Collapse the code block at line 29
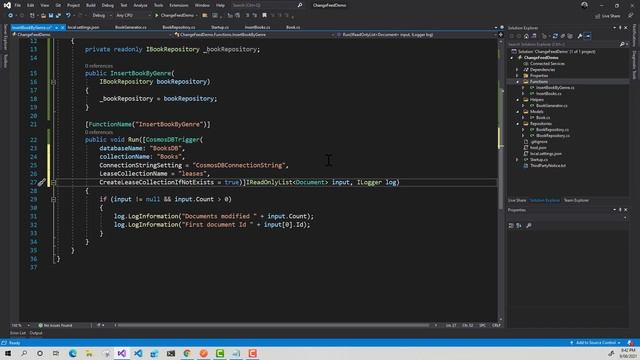The width and height of the screenshot is (640, 360). tap(53, 200)
